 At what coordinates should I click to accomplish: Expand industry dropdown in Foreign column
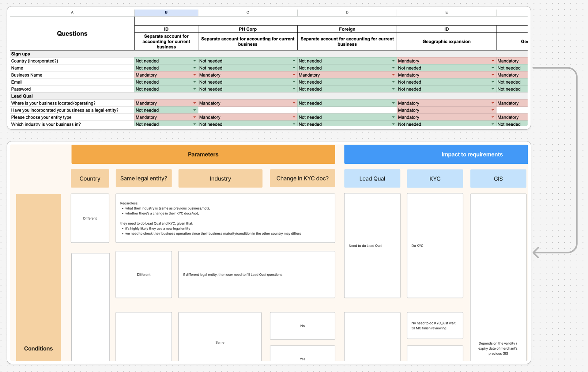pos(393,124)
